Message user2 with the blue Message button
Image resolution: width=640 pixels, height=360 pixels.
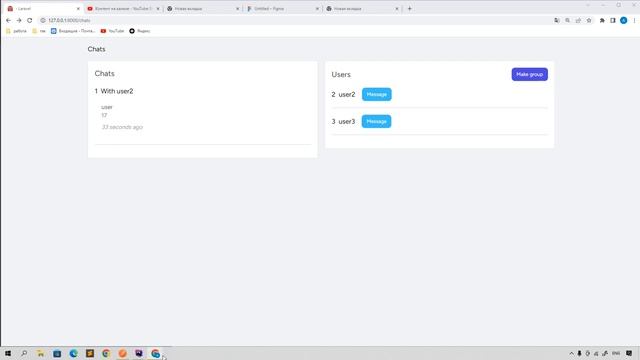(376, 94)
